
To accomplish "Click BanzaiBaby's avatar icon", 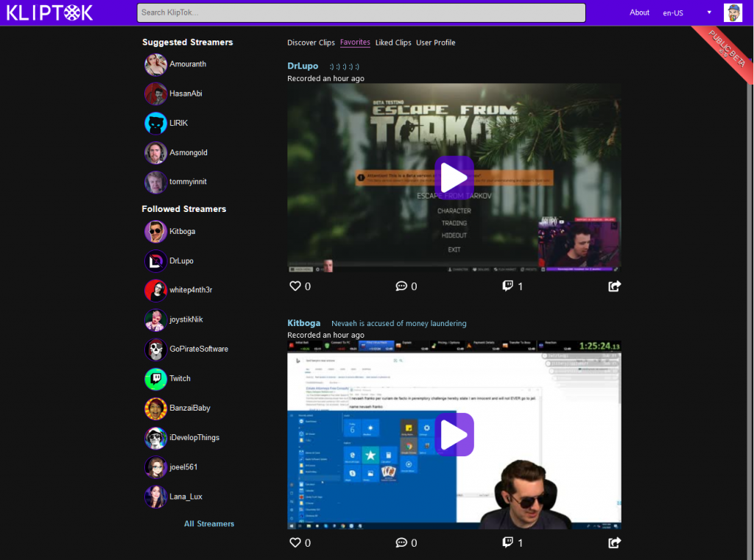I will click(x=156, y=408).
